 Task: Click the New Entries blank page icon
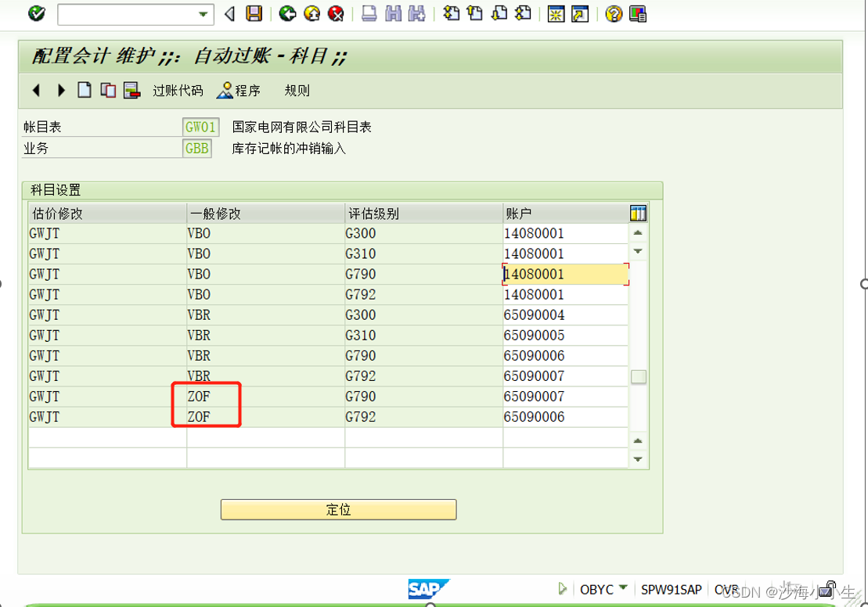tap(84, 90)
